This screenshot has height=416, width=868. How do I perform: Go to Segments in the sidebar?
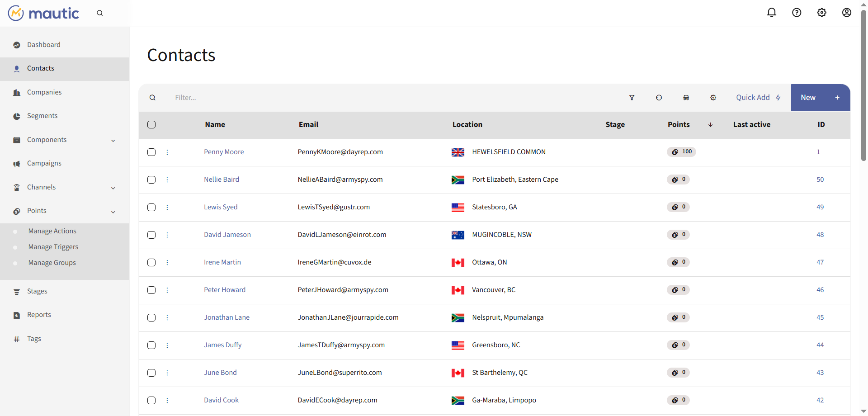[42, 116]
